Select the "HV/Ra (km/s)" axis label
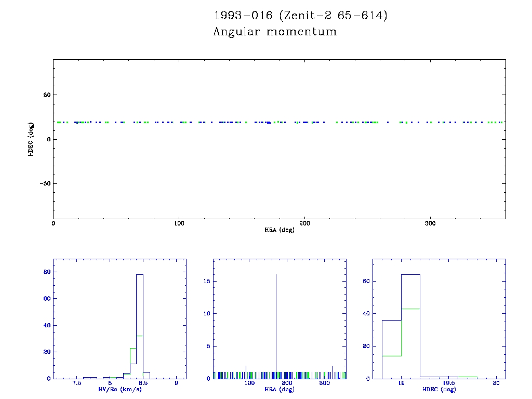532x399 pixels. [x=119, y=389]
